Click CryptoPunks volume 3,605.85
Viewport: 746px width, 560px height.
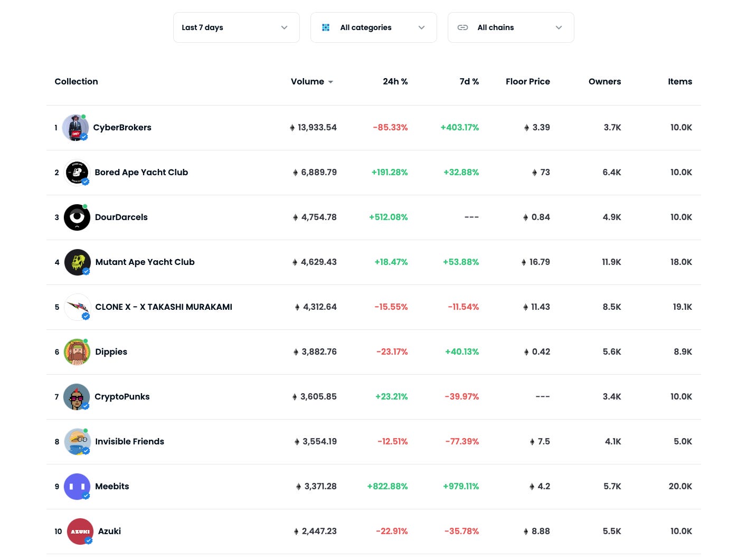[318, 396]
